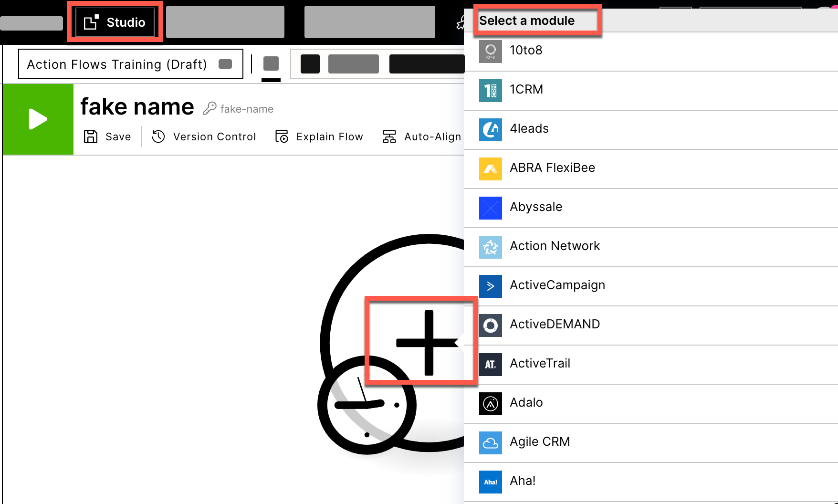Click the Version Control clock icon
Screen dimensions: 838x504
(158, 136)
